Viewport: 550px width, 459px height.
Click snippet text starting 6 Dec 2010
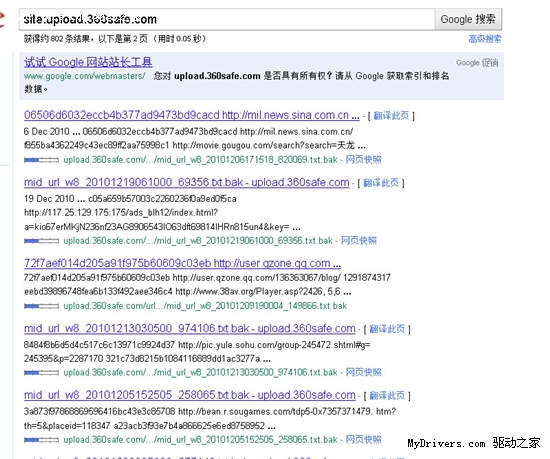(188, 132)
